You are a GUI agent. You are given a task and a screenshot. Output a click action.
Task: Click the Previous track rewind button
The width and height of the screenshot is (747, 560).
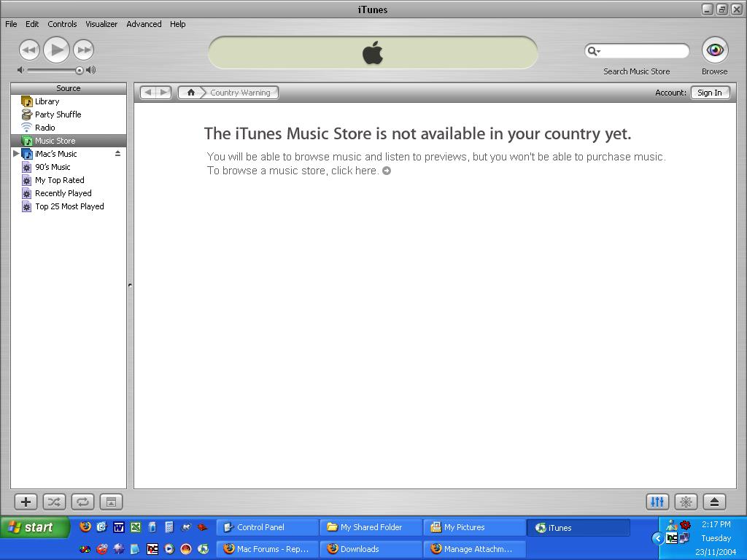pos(29,50)
